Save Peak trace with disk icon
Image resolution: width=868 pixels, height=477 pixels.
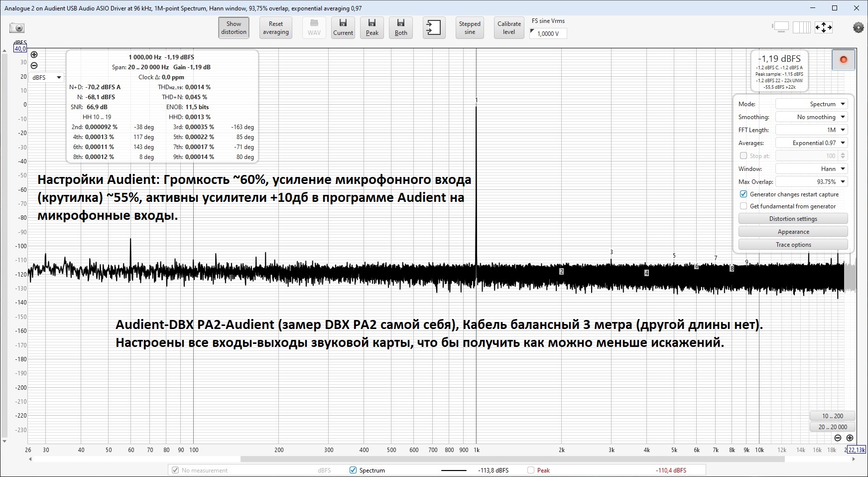coord(372,28)
